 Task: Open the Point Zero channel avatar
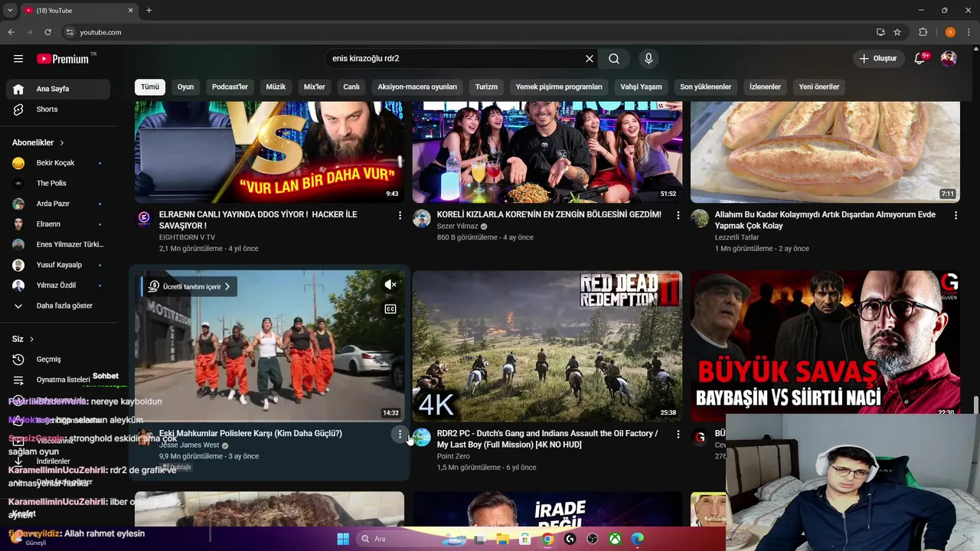pyautogui.click(x=422, y=437)
